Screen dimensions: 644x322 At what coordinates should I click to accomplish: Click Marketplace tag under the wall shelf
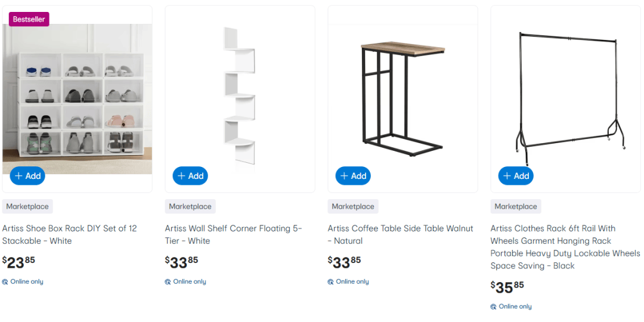[x=190, y=206]
